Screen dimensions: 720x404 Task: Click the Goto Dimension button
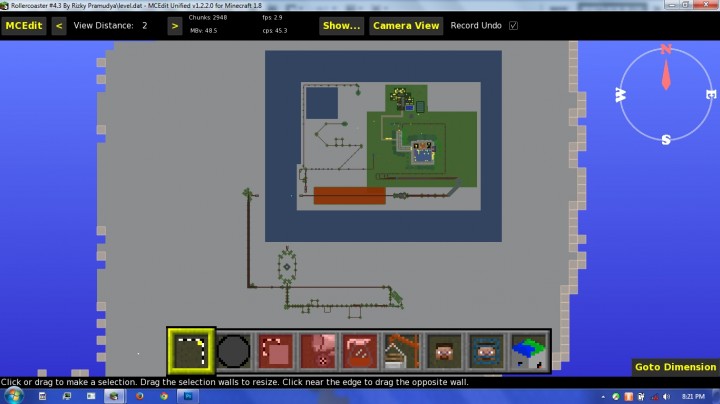(675, 367)
